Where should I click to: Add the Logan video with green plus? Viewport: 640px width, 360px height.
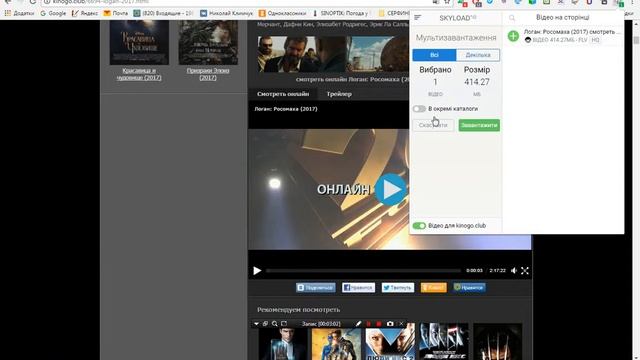(x=513, y=36)
